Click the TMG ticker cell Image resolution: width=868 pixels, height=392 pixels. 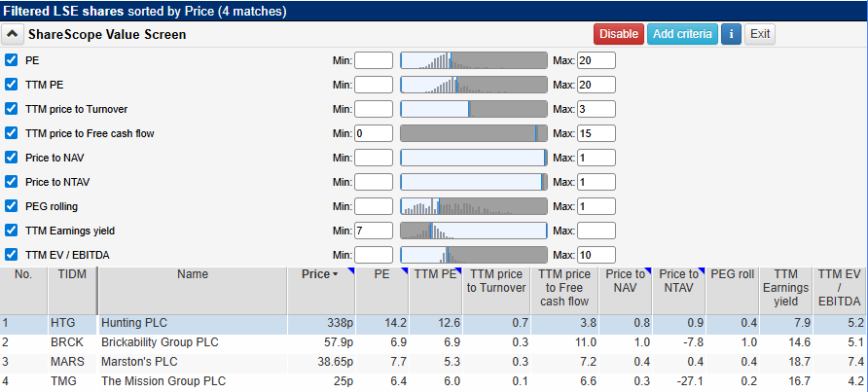[x=73, y=381]
